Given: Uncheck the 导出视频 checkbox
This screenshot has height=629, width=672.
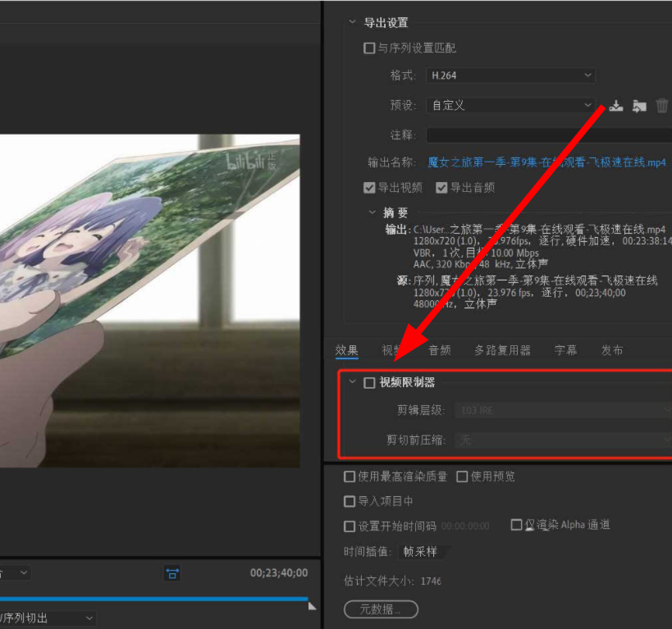Looking at the screenshot, I should point(369,188).
